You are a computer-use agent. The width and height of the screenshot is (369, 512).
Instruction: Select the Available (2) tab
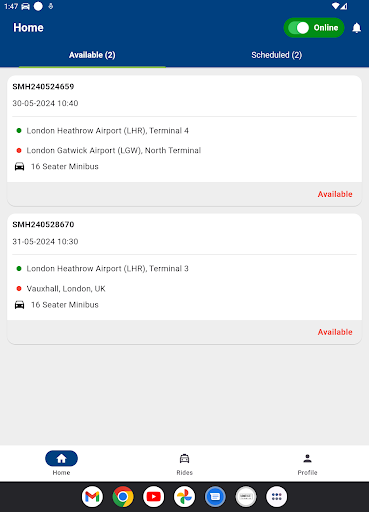(92, 55)
